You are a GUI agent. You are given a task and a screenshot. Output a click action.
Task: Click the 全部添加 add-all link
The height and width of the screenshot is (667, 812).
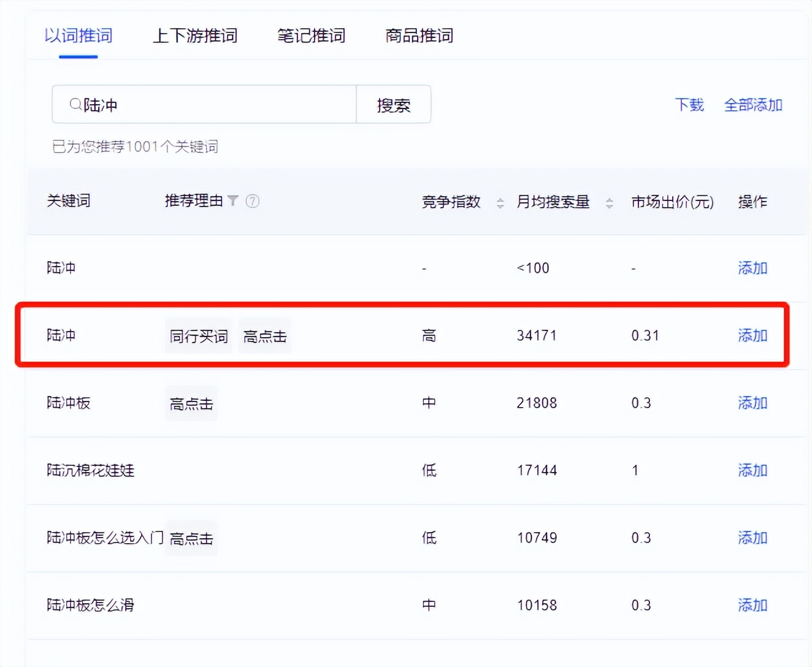(x=753, y=104)
